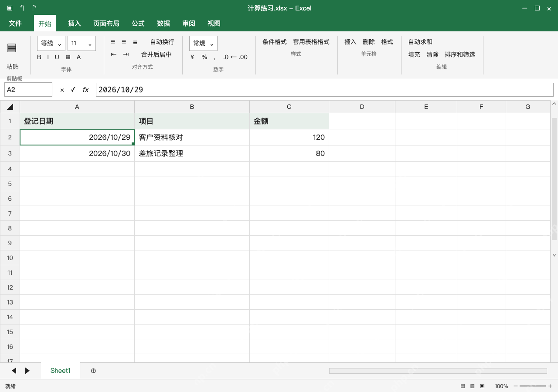Toggle italic formatting
558x392 pixels.
(x=48, y=57)
